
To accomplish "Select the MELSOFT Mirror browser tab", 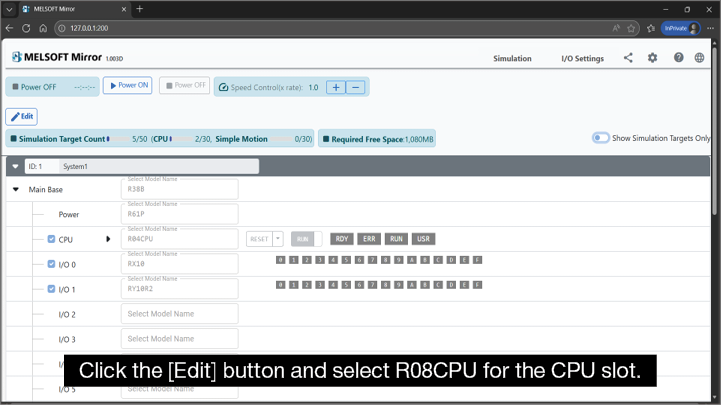I will click(74, 9).
